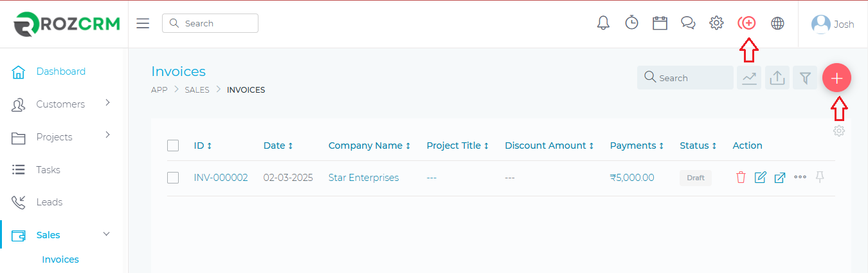Image resolution: width=868 pixels, height=273 pixels.
Task: Open the INV-000002 invoice link
Action: (x=221, y=178)
